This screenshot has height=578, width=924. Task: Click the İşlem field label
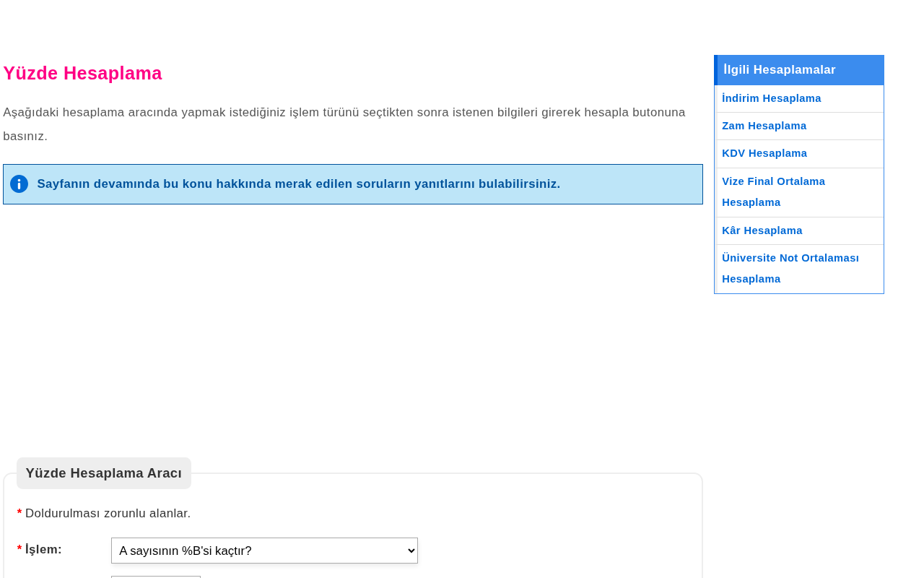(43, 550)
